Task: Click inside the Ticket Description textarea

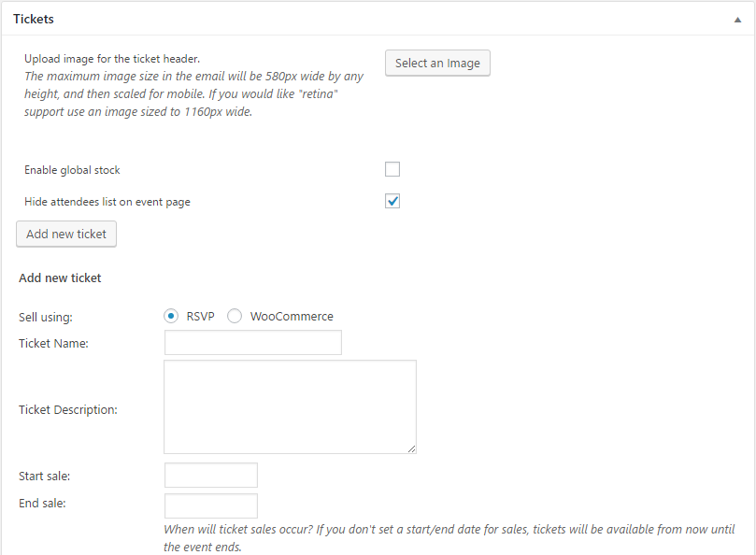Action: point(290,406)
